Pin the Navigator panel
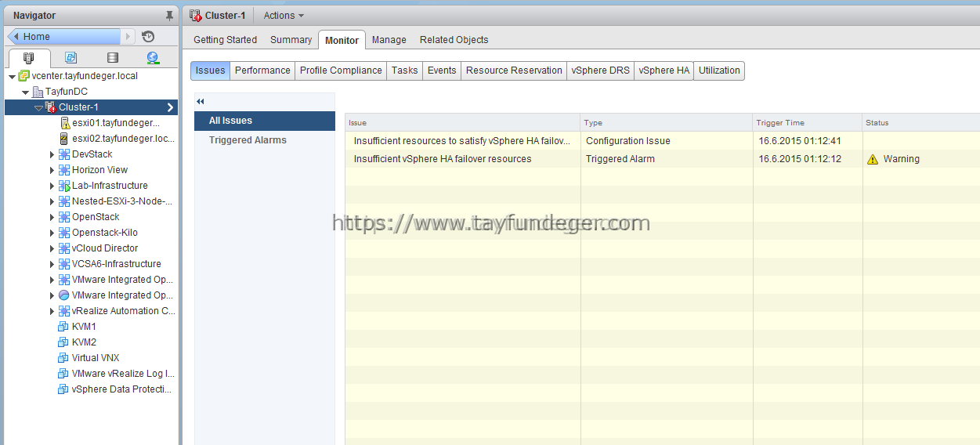This screenshot has height=445, width=980. pos(169,16)
